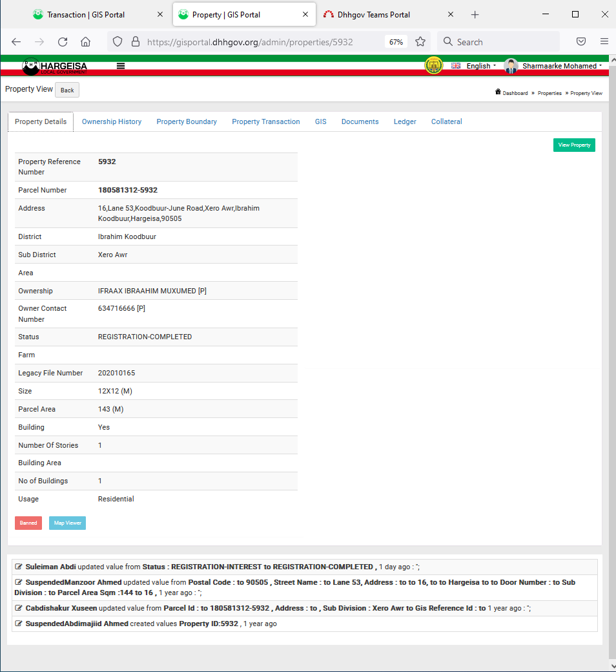Click the Hargeisa Local Government logo

point(54,67)
